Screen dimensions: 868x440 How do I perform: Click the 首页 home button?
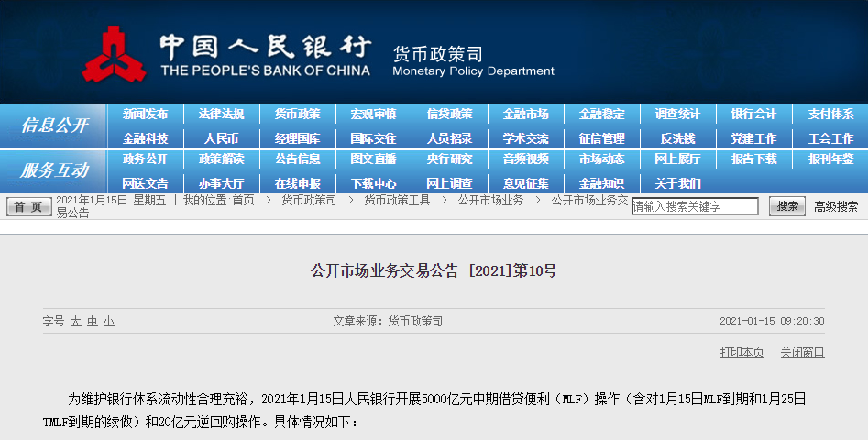pos(29,207)
